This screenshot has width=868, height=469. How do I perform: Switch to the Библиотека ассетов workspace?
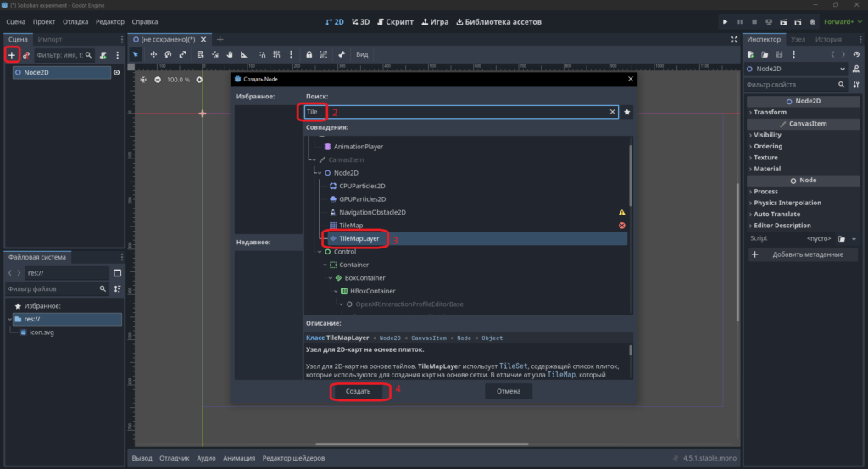coord(498,21)
